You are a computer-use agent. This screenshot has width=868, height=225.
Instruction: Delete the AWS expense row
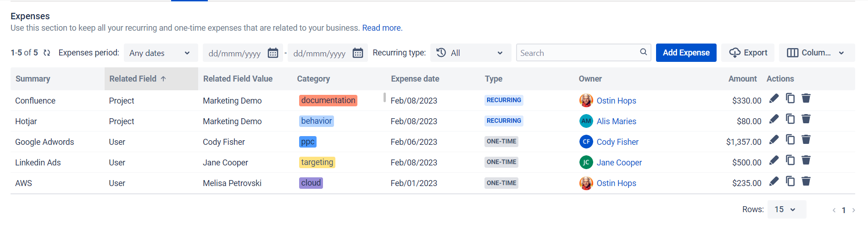pyautogui.click(x=806, y=181)
